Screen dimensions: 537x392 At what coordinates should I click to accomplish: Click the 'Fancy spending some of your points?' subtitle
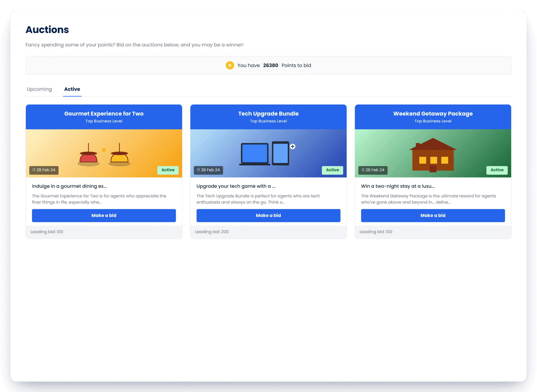click(134, 45)
